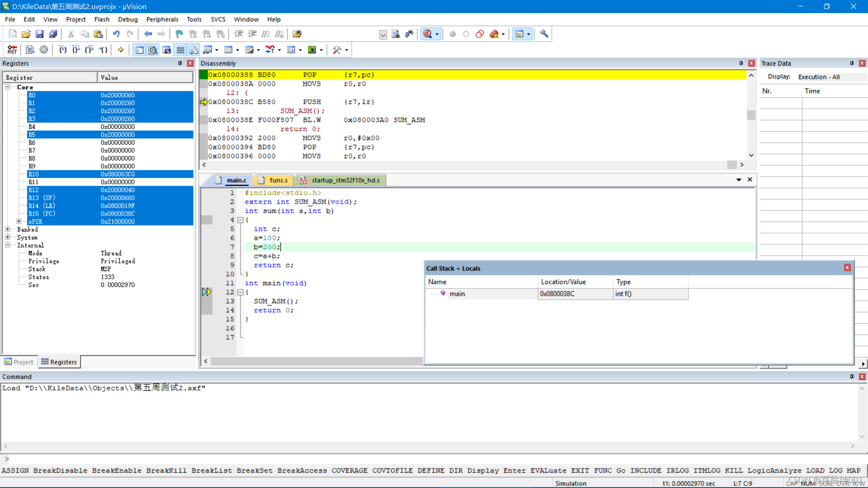The width and height of the screenshot is (868, 488).
Task: Open the Peripherals menu
Action: [162, 19]
